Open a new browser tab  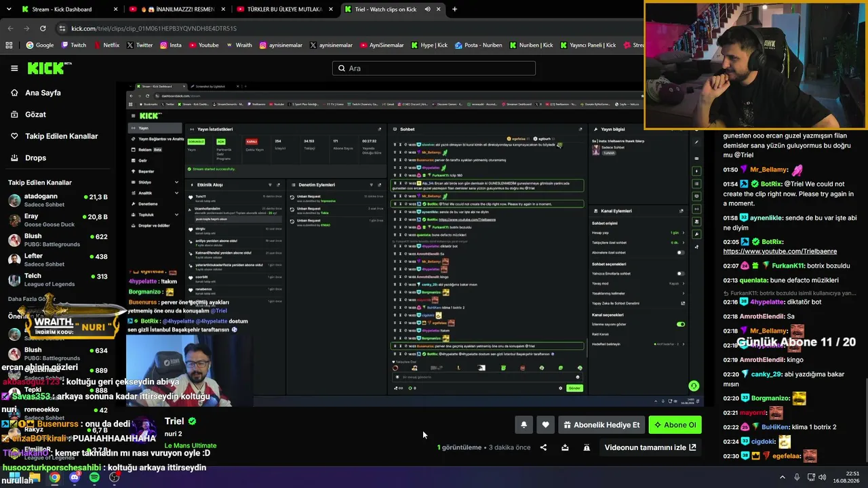454,9
